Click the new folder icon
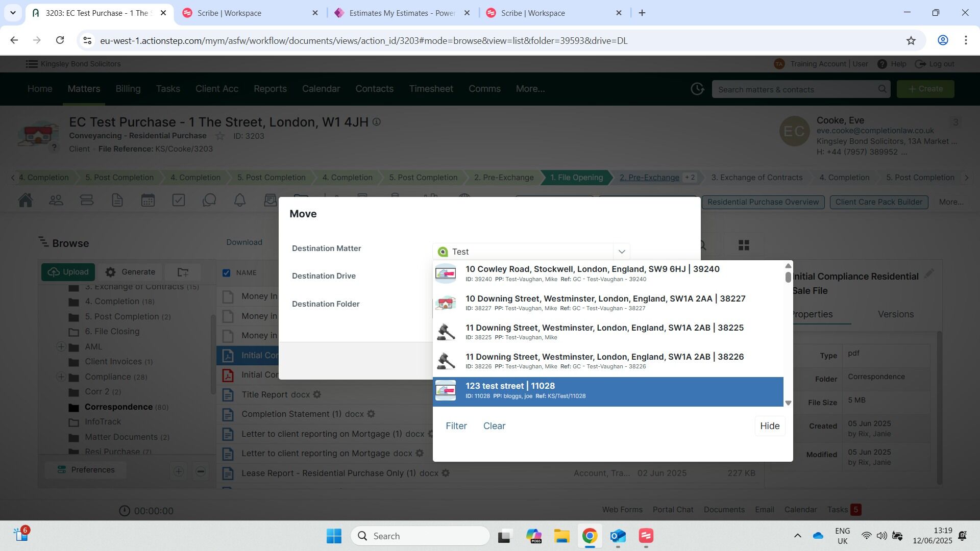 pos(183,272)
